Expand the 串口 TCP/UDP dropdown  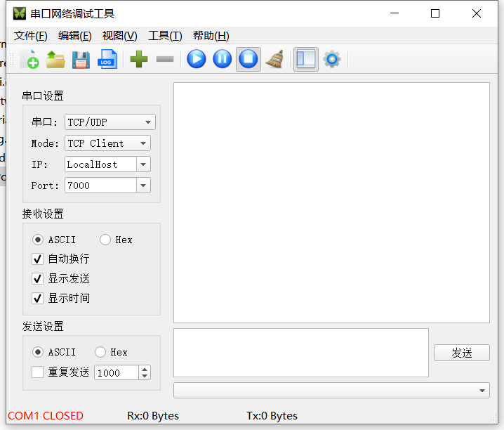[110, 122]
